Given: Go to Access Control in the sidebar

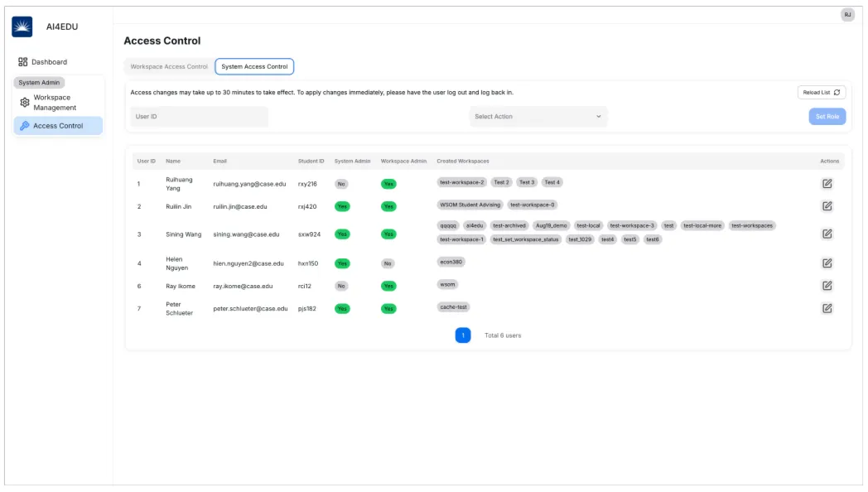Looking at the screenshot, I should pyautogui.click(x=58, y=126).
